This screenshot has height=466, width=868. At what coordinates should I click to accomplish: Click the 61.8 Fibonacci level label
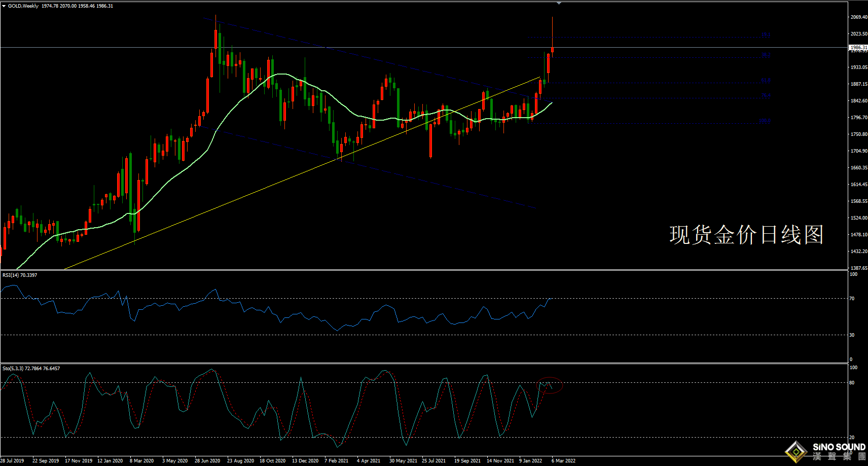pos(766,80)
